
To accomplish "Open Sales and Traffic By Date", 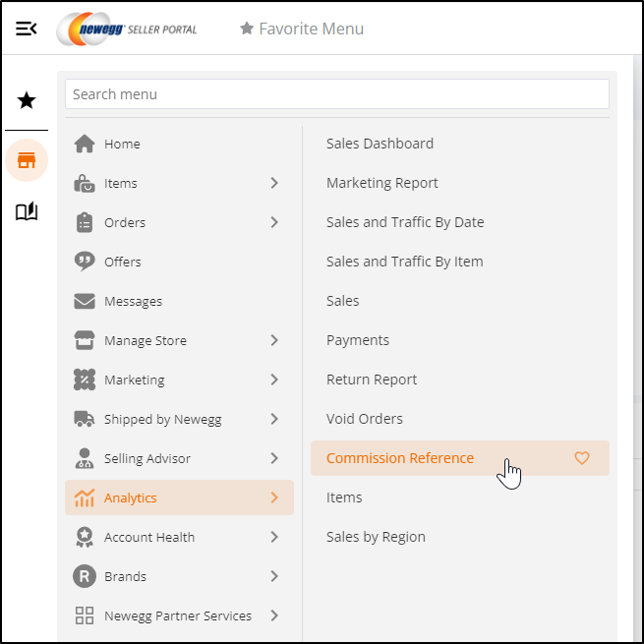I will point(405,222).
